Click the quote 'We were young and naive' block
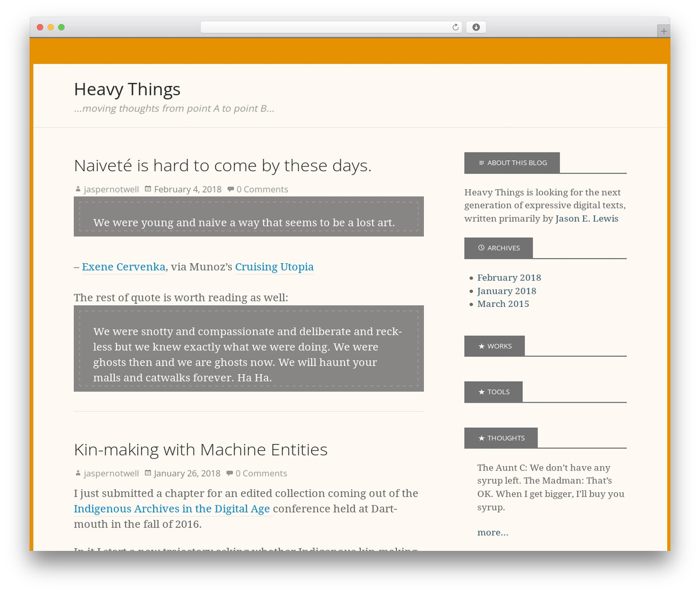 click(x=249, y=217)
